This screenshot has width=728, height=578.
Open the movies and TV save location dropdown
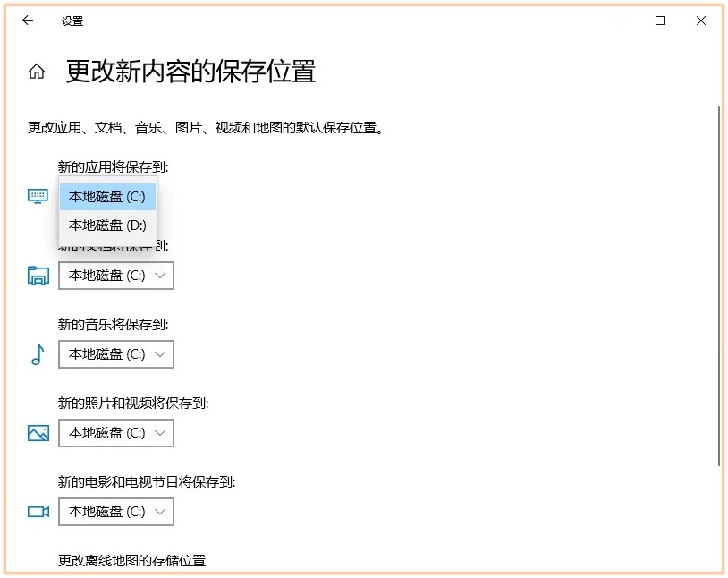pyautogui.click(x=116, y=512)
